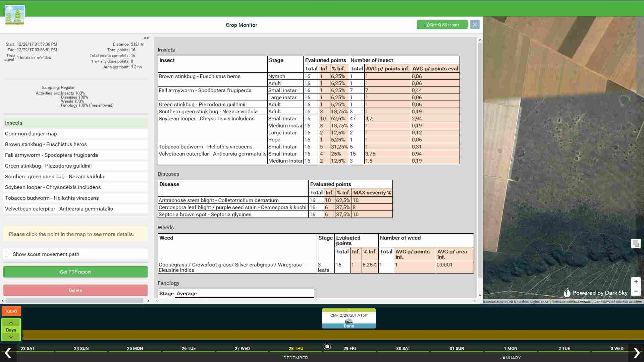Click sidebar horizontal scrollbar left arrow
This screenshot has width=644, height=362.
coord(3,301)
